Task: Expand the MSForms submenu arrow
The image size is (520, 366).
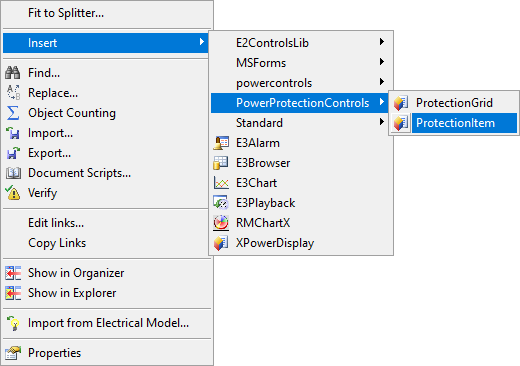Action: 382,62
